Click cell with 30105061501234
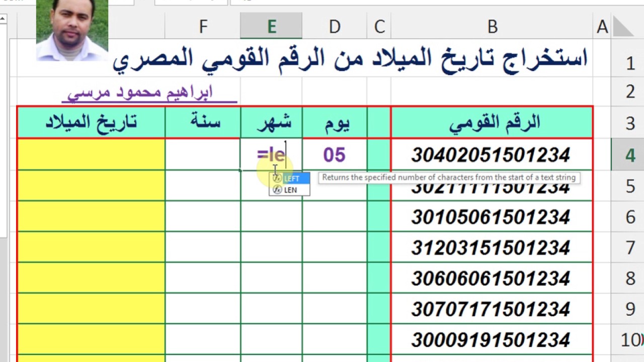This screenshot has height=362, width=644. 492,217
